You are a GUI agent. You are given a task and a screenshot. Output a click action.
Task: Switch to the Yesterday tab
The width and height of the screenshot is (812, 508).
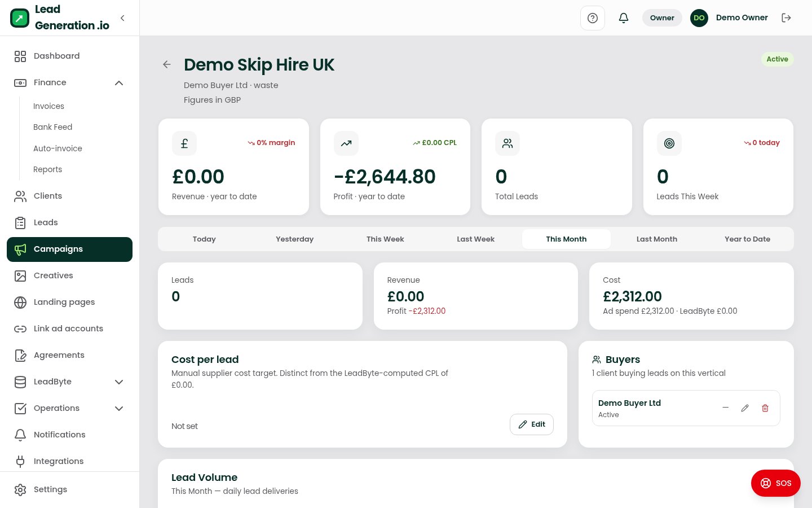(294, 239)
